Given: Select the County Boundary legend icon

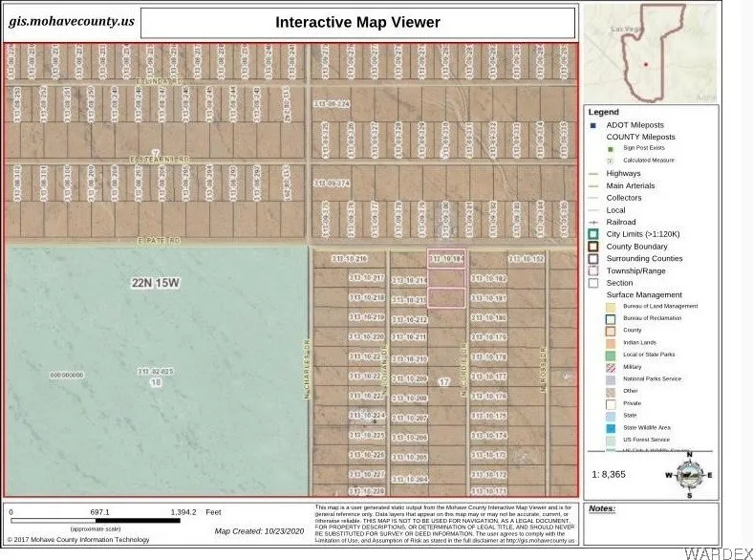Looking at the screenshot, I should 593,247.
